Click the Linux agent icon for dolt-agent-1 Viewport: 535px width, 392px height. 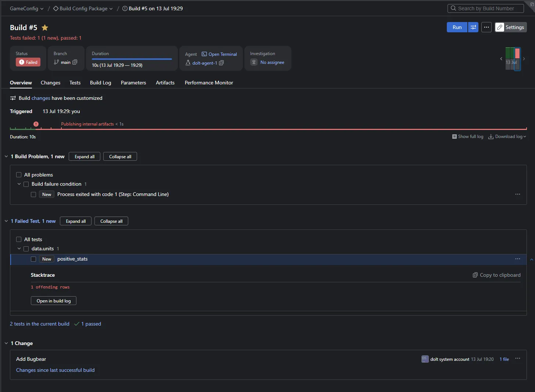point(188,63)
